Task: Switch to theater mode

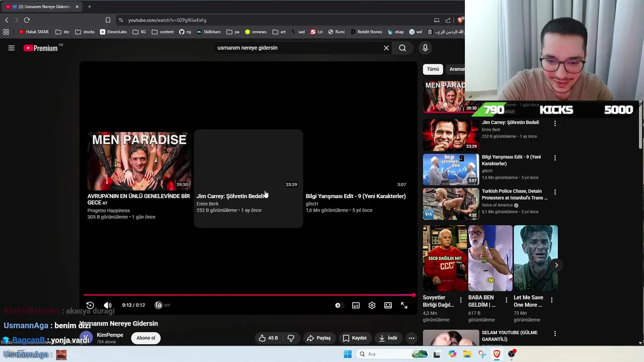Action: [388, 305]
